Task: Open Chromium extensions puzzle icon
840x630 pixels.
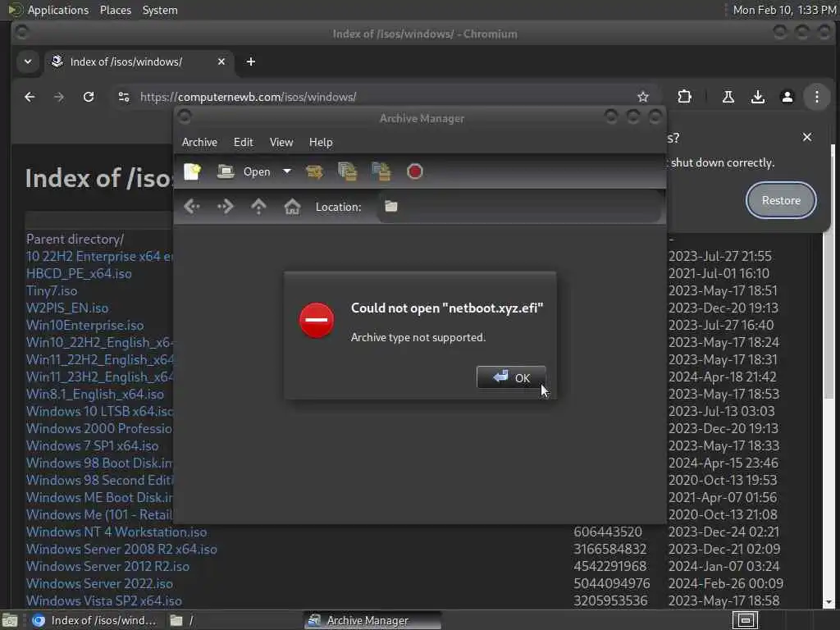Action: (x=684, y=97)
